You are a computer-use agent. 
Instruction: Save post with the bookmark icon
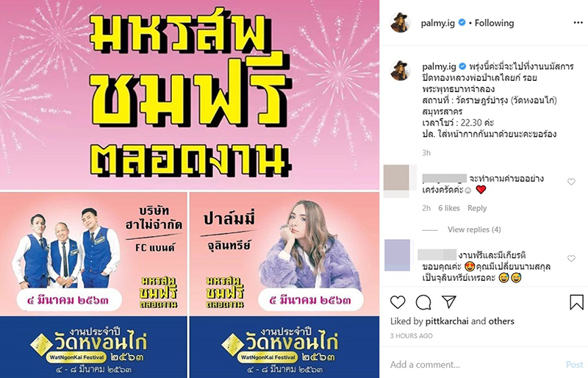pyautogui.click(x=576, y=302)
